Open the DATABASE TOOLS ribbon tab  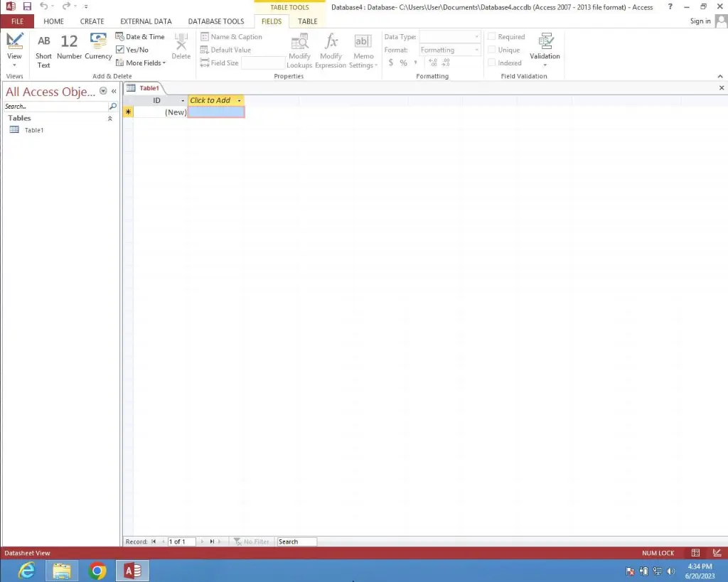[x=215, y=21]
